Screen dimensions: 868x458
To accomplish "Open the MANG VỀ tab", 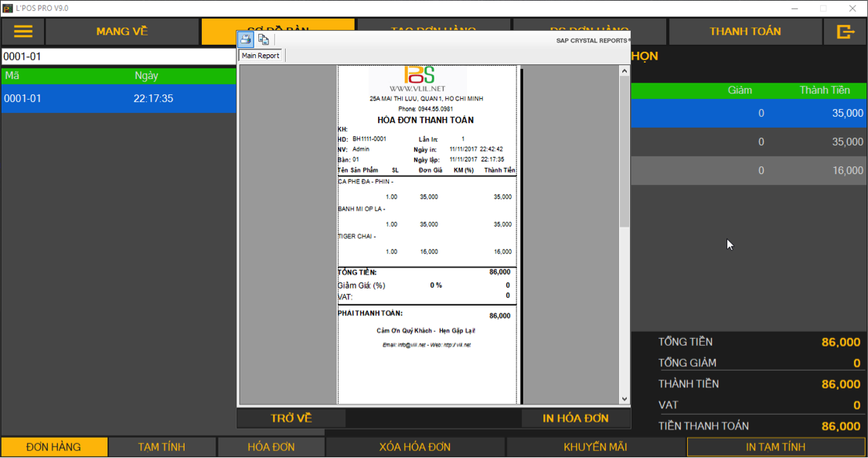I will [122, 32].
